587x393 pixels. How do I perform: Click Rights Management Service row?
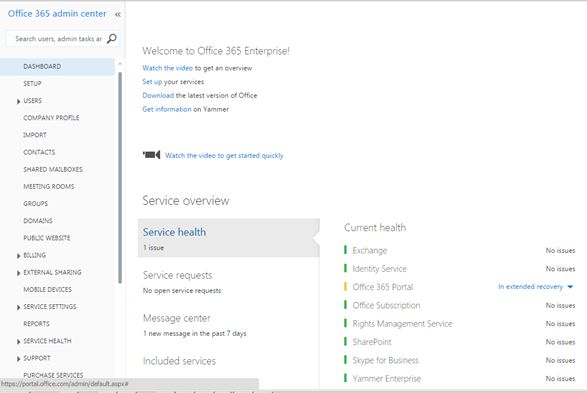click(x=460, y=324)
